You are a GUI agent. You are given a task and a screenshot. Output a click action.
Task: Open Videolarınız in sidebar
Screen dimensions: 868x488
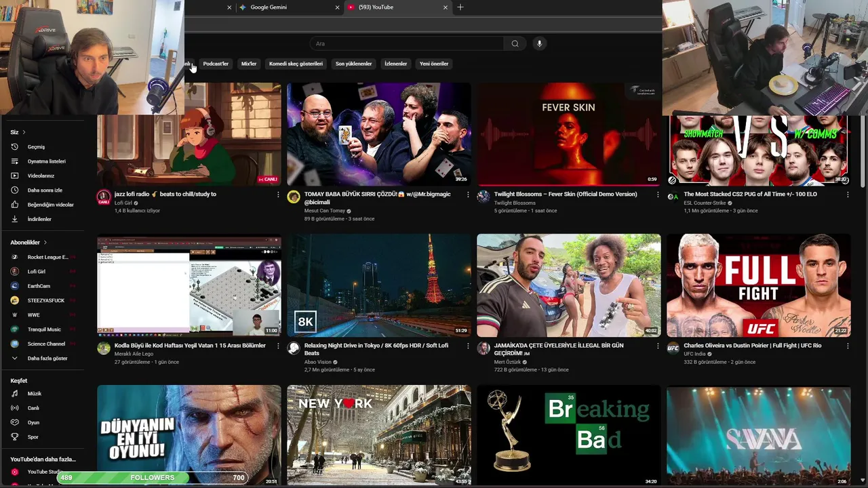41,176
